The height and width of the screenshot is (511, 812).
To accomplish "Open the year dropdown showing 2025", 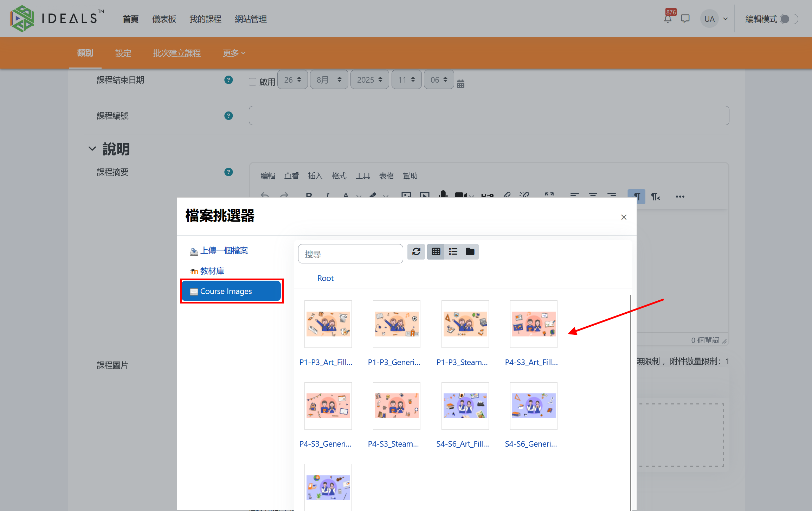I will coord(369,80).
